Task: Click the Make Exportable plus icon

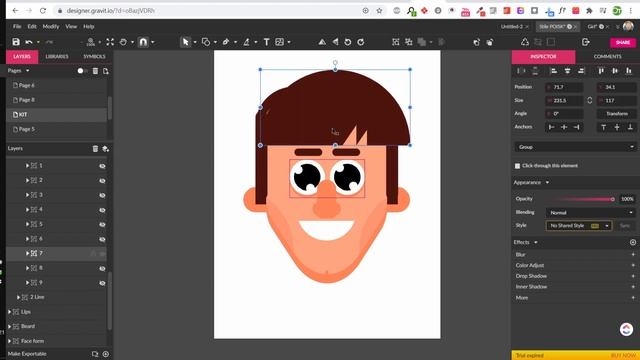Action: point(106,354)
